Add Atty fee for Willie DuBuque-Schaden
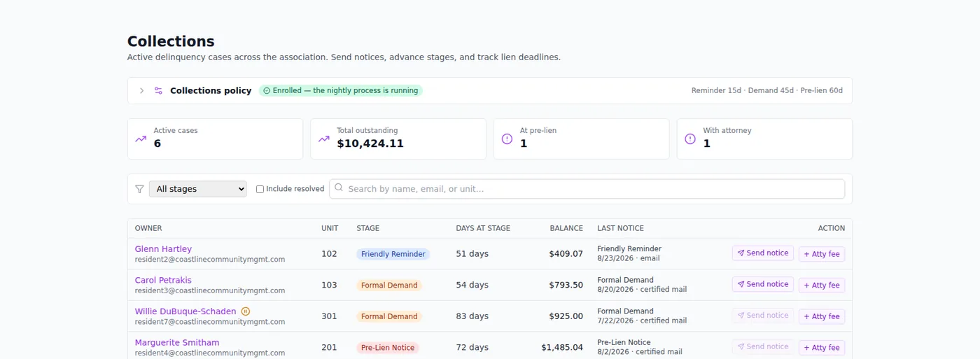 822,316
